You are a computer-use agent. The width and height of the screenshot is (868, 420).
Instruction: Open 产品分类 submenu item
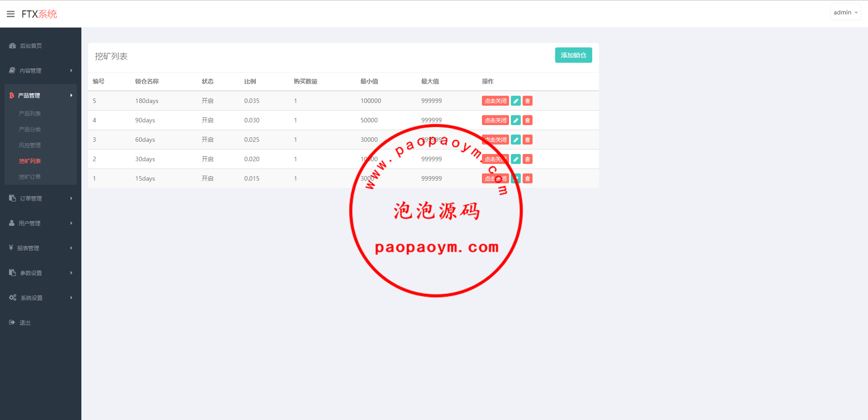click(x=30, y=129)
